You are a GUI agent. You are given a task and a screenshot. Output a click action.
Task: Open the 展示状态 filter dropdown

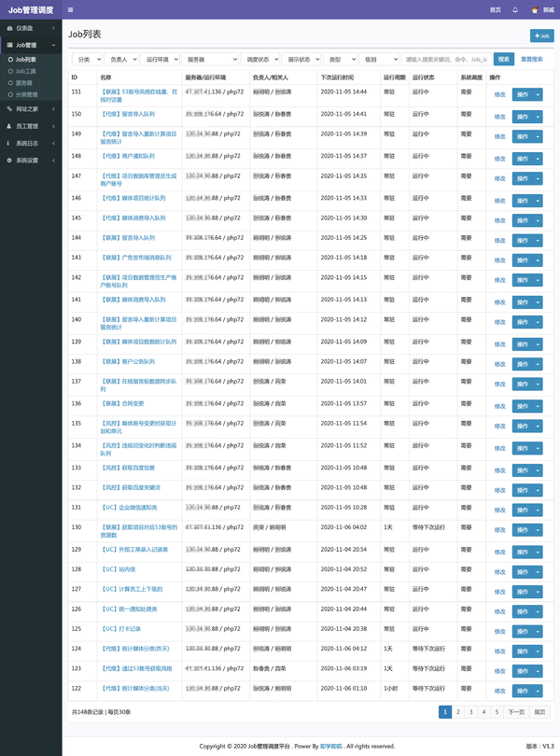point(301,60)
